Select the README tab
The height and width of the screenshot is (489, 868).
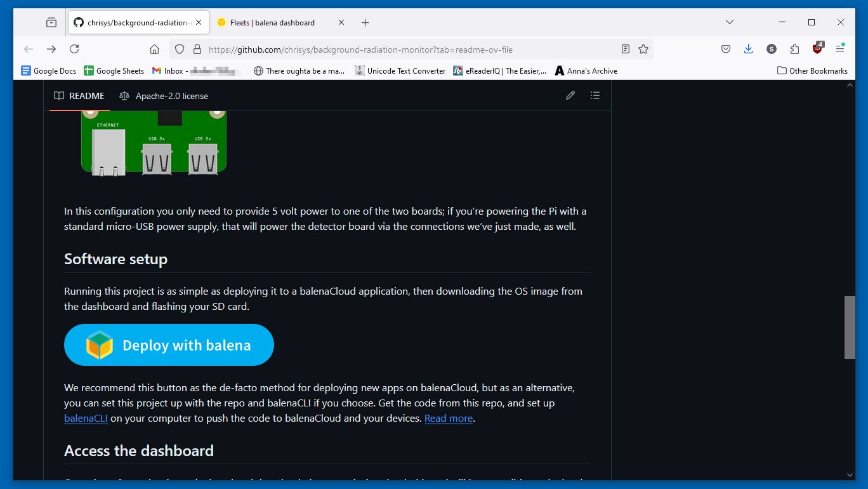click(x=79, y=96)
